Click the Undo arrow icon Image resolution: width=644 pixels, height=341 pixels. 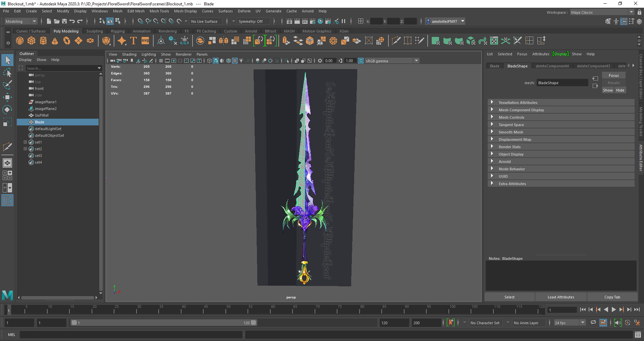(72, 21)
